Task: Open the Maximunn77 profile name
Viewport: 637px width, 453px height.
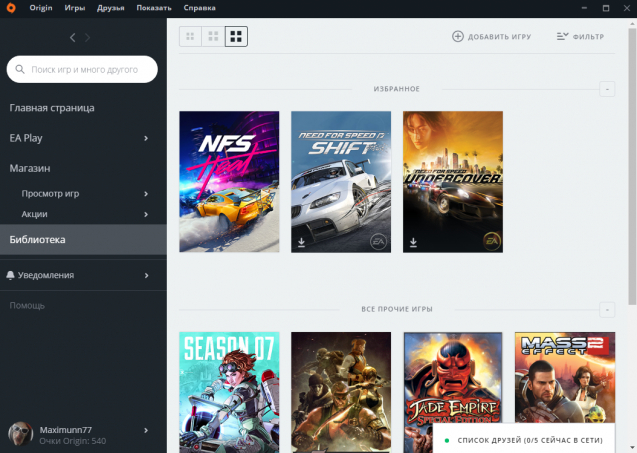Action: coord(66,430)
